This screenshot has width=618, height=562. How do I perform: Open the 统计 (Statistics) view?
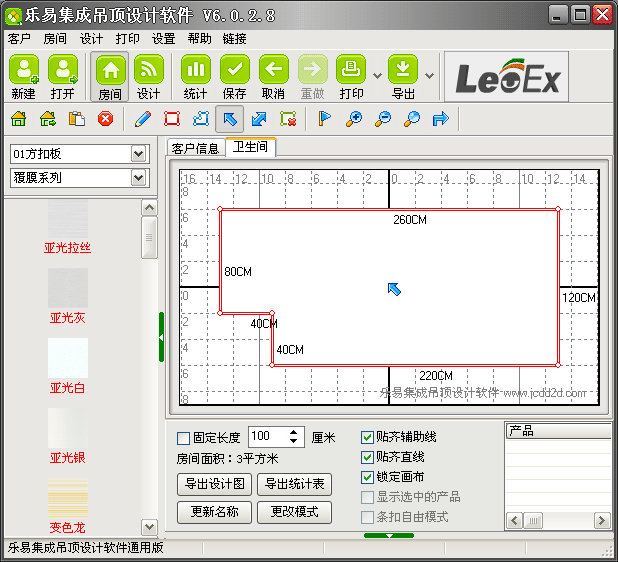tap(195, 76)
